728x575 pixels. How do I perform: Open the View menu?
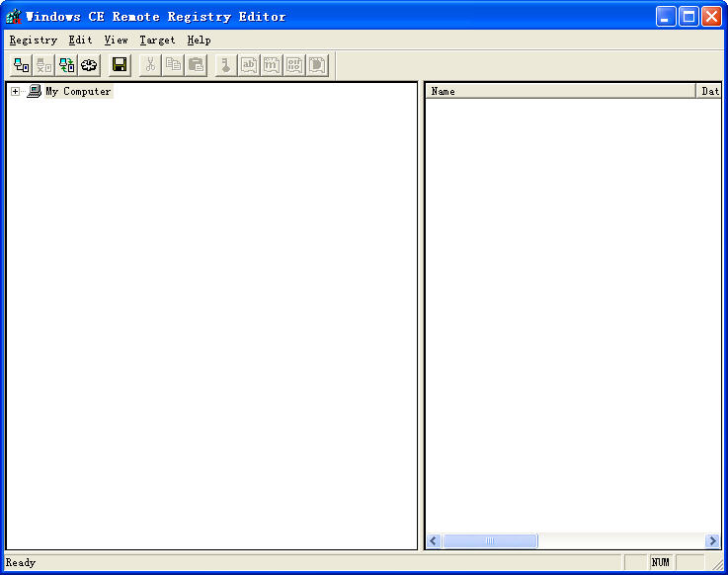[116, 41]
